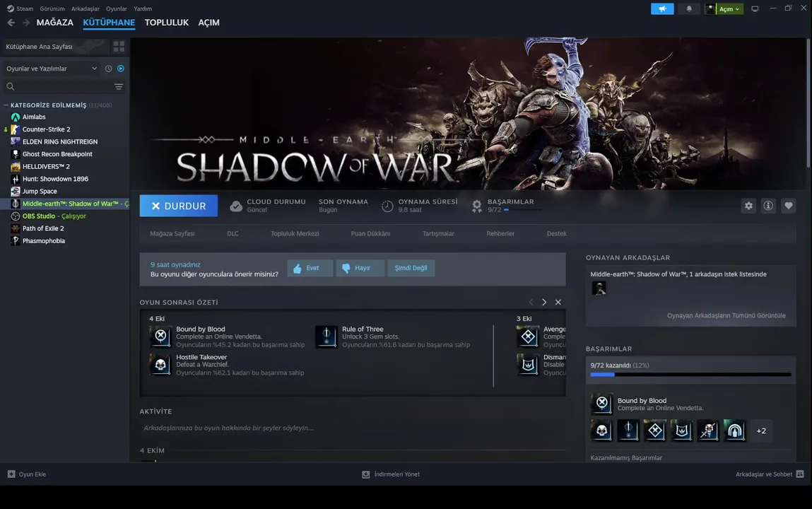Open the Görünüm menu
This screenshot has width=812, height=509.
[52, 8]
